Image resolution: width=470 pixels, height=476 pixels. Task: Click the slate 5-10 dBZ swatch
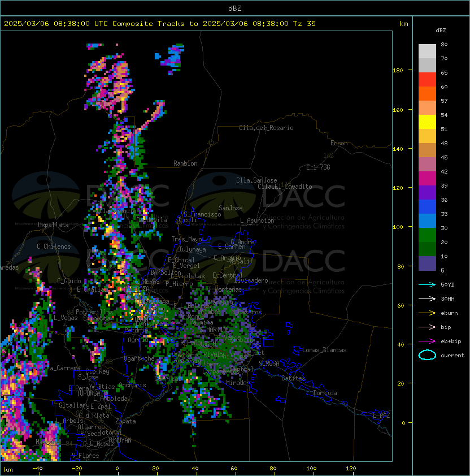(x=427, y=263)
